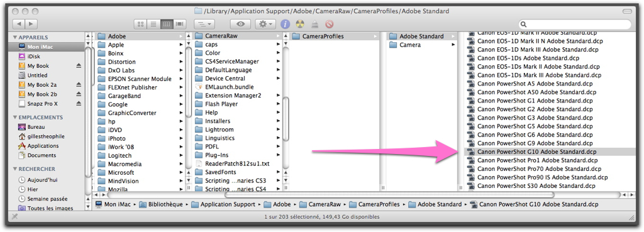The height and width of the screenshot is (232, 644).
Task: Switch to Cover Flow view mode
Action: (179, 25)
